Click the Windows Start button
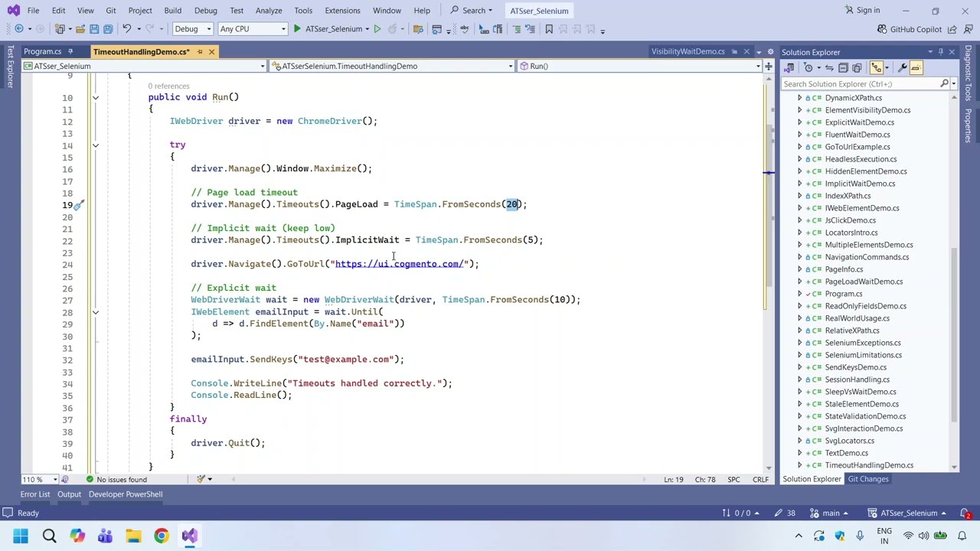 click(x=21, y=536)
